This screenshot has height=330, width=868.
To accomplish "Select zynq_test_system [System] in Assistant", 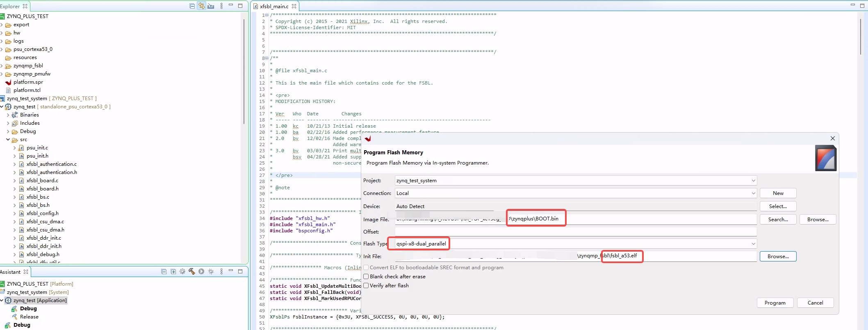I will [x=38, y=292].
